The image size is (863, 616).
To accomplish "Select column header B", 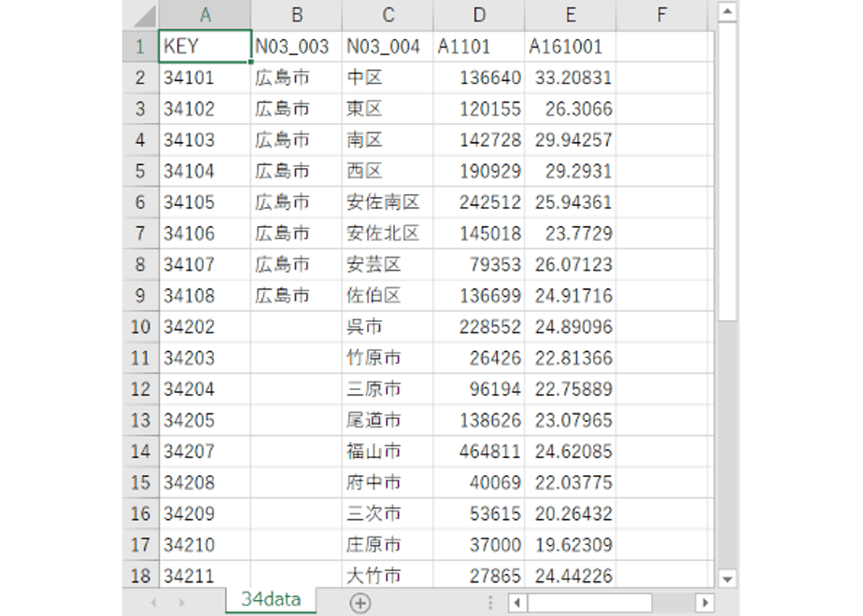I will coord(296,15).
